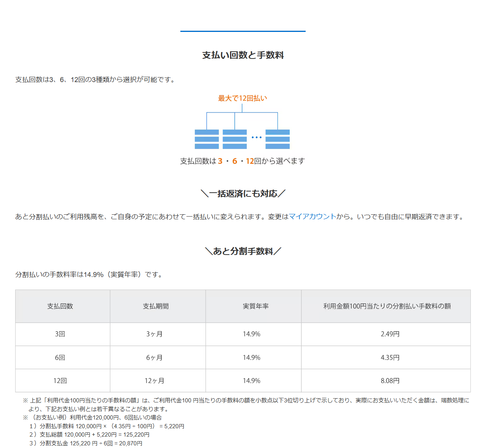Click the あと分割手数料 heading
Image resolution: width=486 pixels, height=448 pixels.
tap(243, 251)
